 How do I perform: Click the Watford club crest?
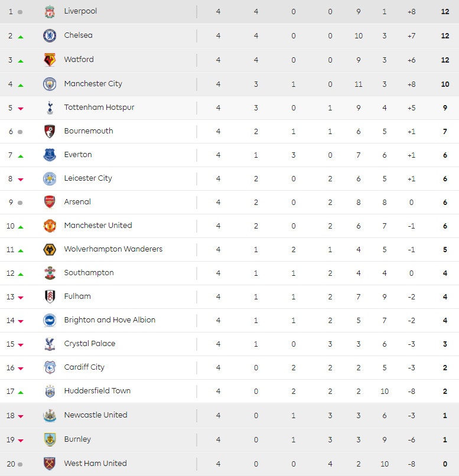coord(50,60)
